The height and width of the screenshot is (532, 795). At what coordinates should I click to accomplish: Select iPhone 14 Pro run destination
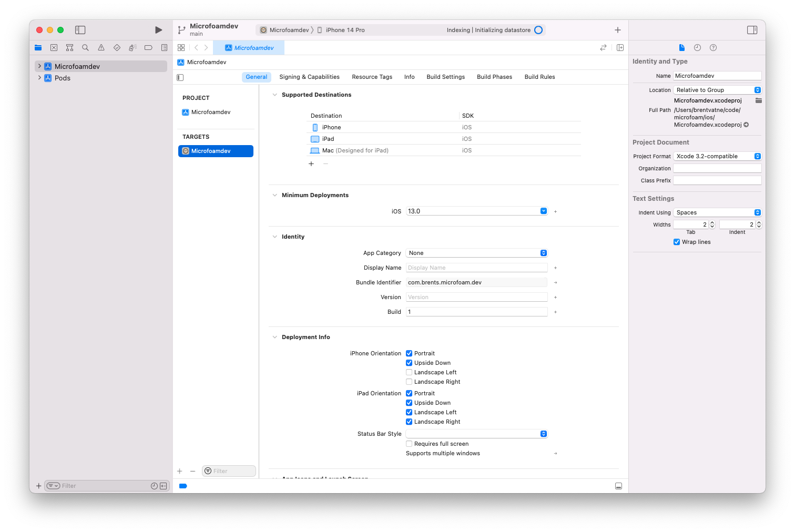click(x=341, y=30)
